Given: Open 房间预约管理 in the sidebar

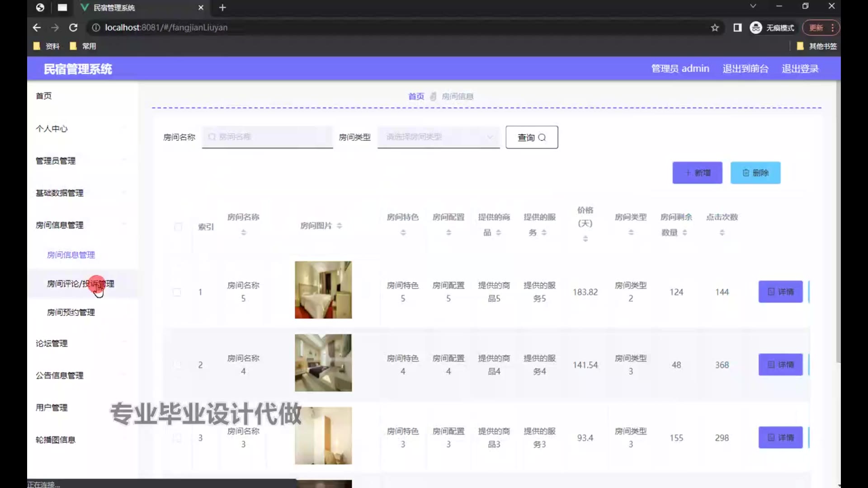Looking at the screenshot, I should tap(71, 312).
